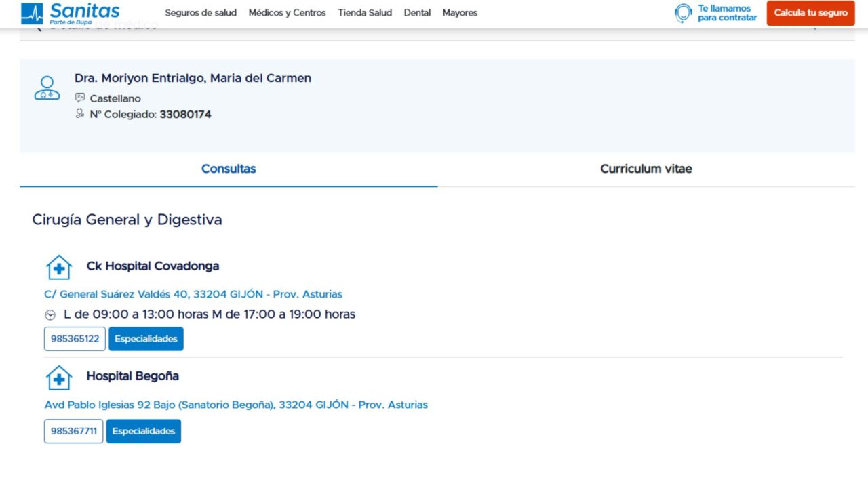This screenshot has width=868, height=488.
Task: Call the phone number 985367711
Action: pyautogui.click(x=74, y=431)
